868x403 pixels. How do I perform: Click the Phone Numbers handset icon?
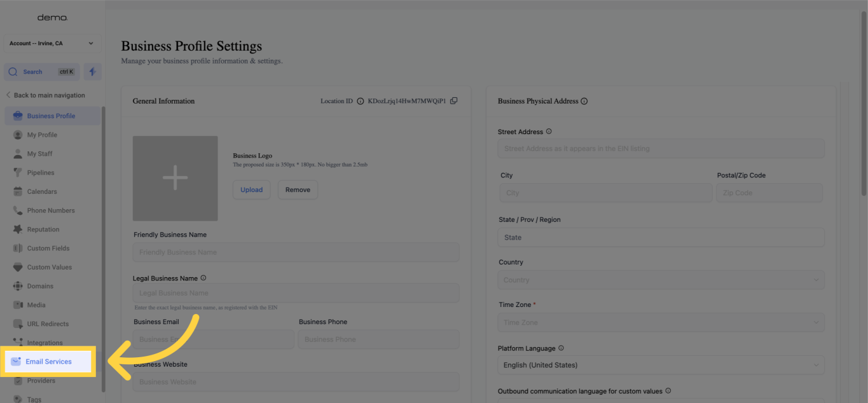click(x=18, y=210)
